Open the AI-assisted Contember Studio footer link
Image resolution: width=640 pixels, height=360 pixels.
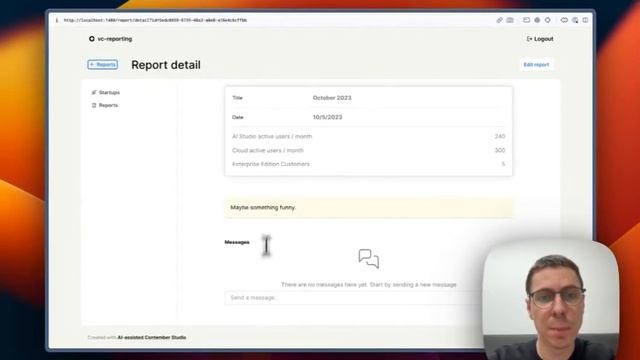click(x=152, y=338)
